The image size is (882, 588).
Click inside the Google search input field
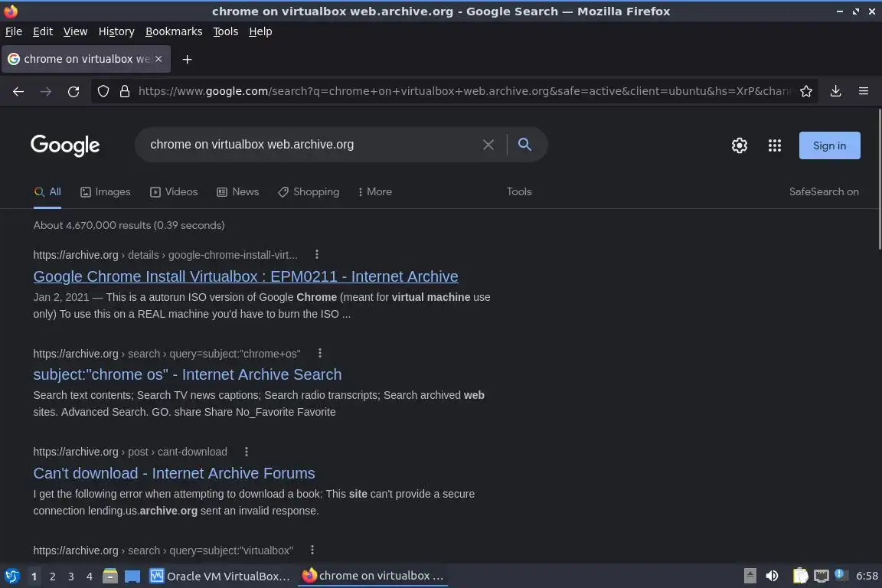pyautogui.click(x=309, y=145)
